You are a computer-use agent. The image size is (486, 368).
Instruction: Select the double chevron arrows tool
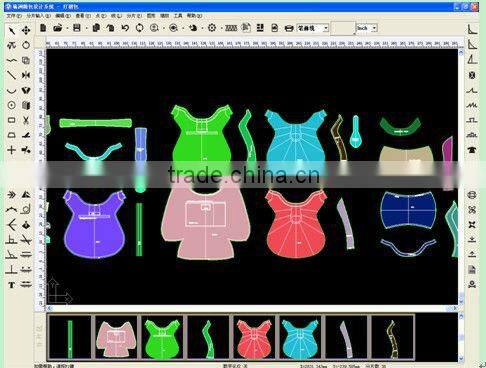click(x=12, y=195)
